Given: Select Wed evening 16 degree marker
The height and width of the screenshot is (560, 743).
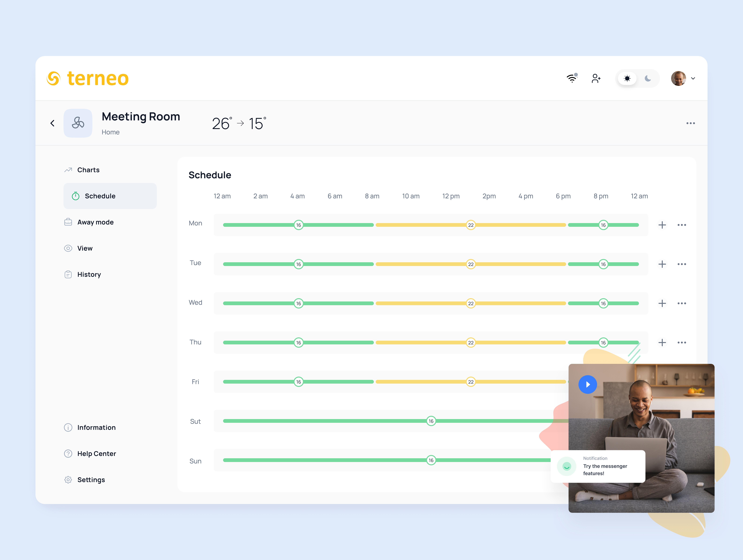Looking at the screenshot, I should pos(603,303).
